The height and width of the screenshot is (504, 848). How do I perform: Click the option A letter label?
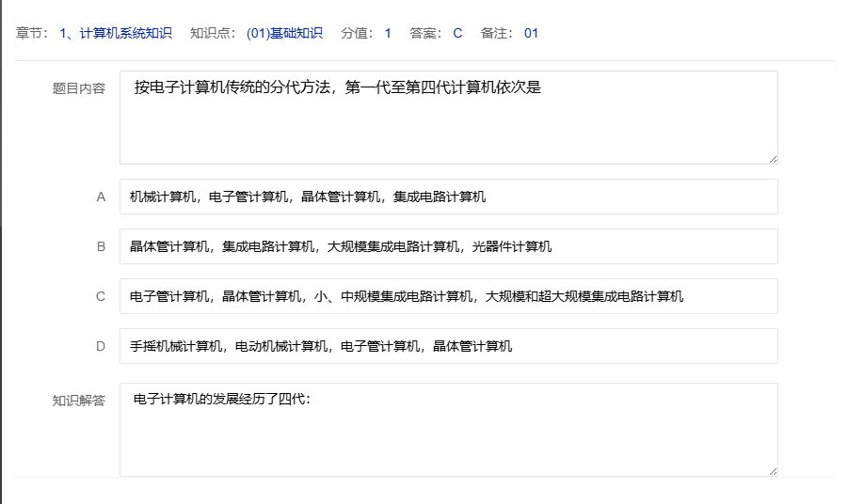101,197
